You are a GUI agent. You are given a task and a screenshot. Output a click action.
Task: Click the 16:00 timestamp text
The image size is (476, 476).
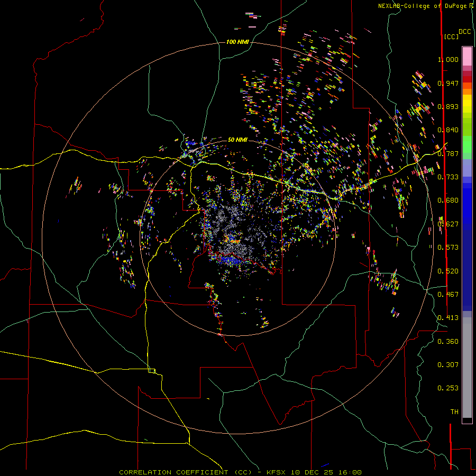pos(350,472)
